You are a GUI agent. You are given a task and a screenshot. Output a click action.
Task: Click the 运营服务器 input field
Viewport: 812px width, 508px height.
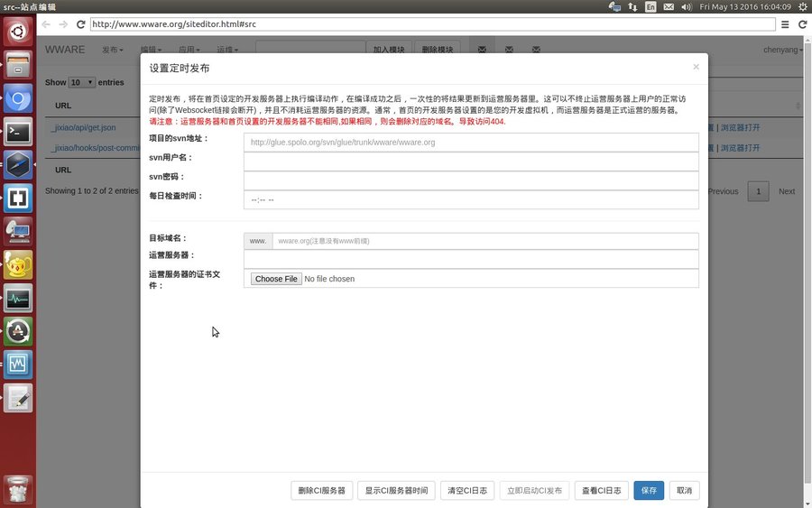[471, 260]
